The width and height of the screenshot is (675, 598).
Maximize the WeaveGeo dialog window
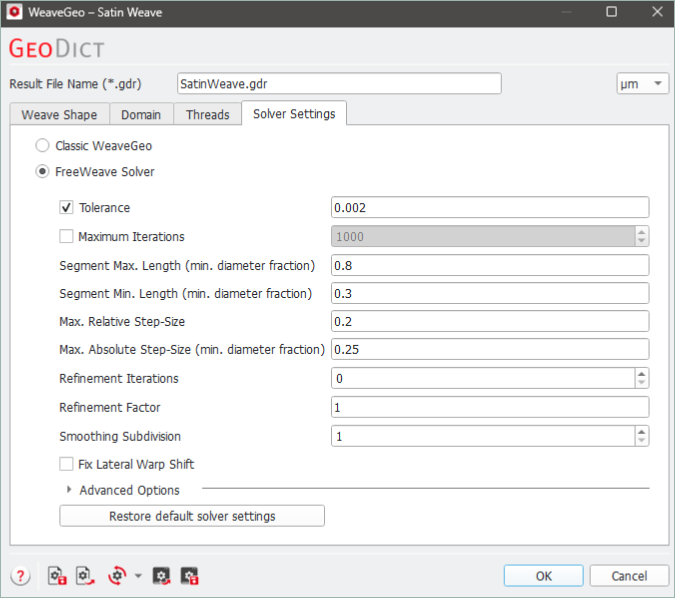[x=611, y=12]
